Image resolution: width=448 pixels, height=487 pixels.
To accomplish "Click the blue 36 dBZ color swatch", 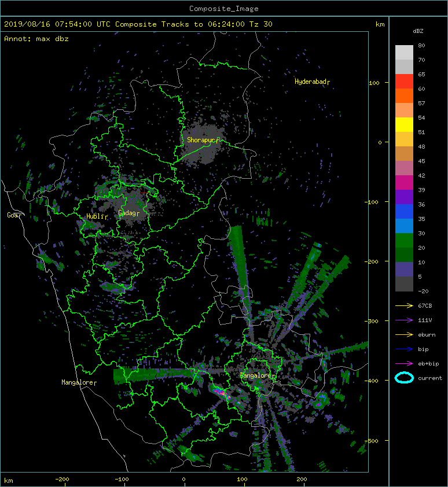I will [x=404, y=212].
